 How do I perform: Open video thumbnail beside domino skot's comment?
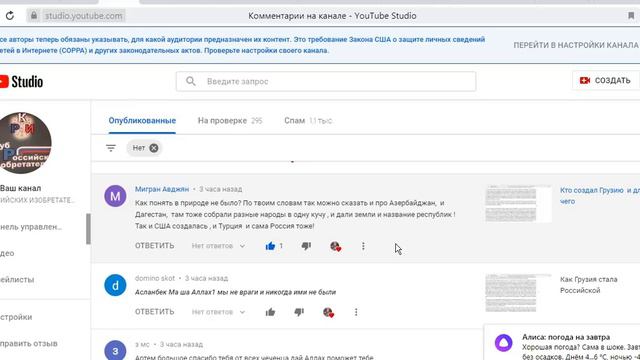click(x=518, y=293)
